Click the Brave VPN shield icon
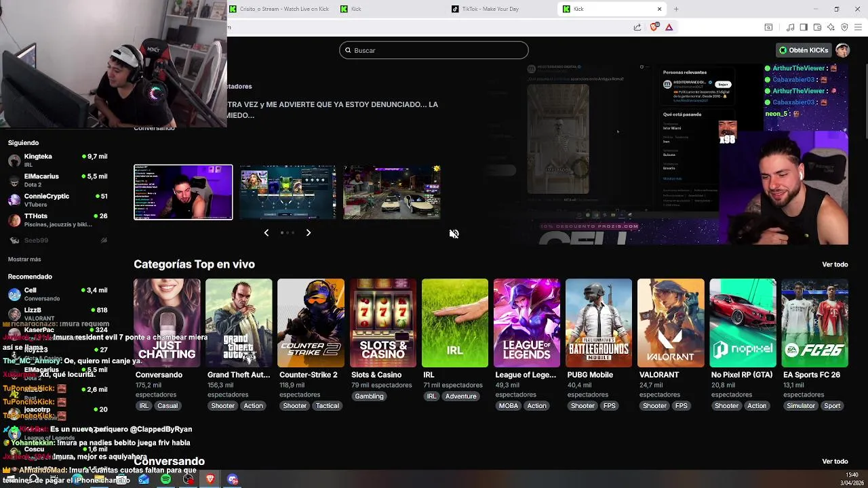 844,27
